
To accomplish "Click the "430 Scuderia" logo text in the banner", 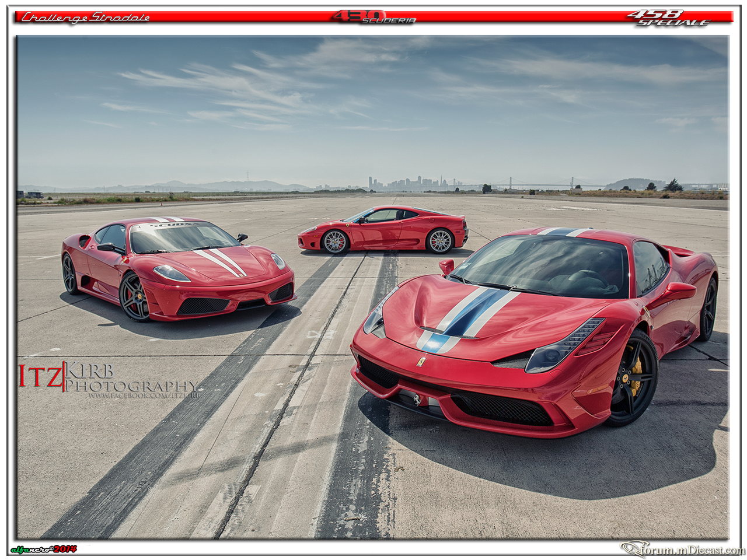I will pyautogui.click(x=374, y=17).
